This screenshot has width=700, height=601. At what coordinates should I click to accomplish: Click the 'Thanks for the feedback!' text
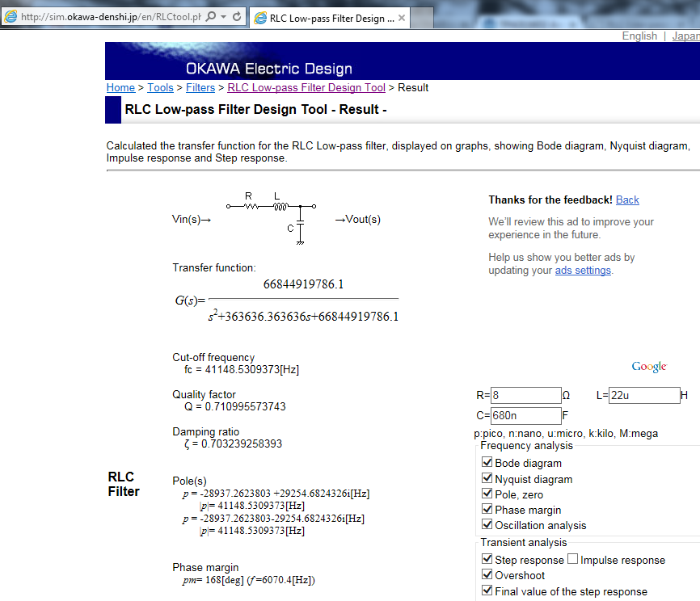[x=550, y=200]
